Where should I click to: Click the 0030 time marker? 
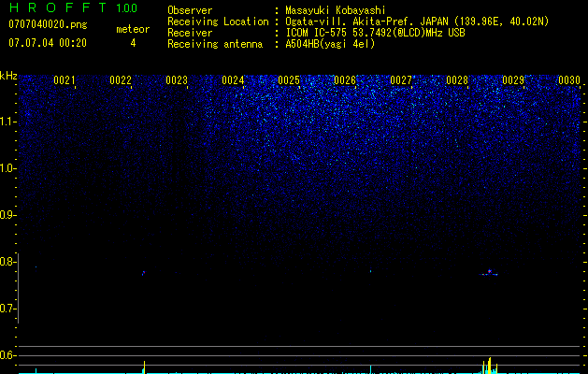pyautogui.click(x=569, y=80)
